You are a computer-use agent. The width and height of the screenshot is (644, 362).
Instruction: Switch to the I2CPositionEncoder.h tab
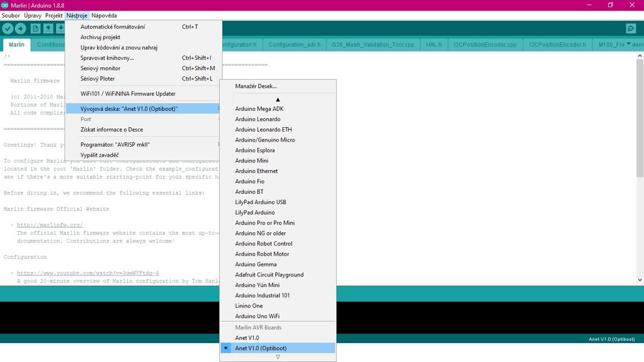(557, 45)
